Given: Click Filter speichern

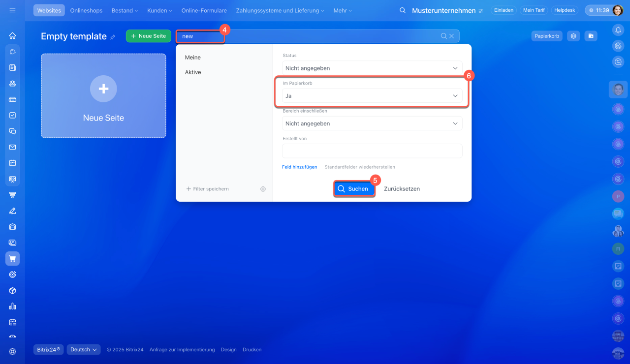Looking at the screenshot, I should tap(207, 189).
